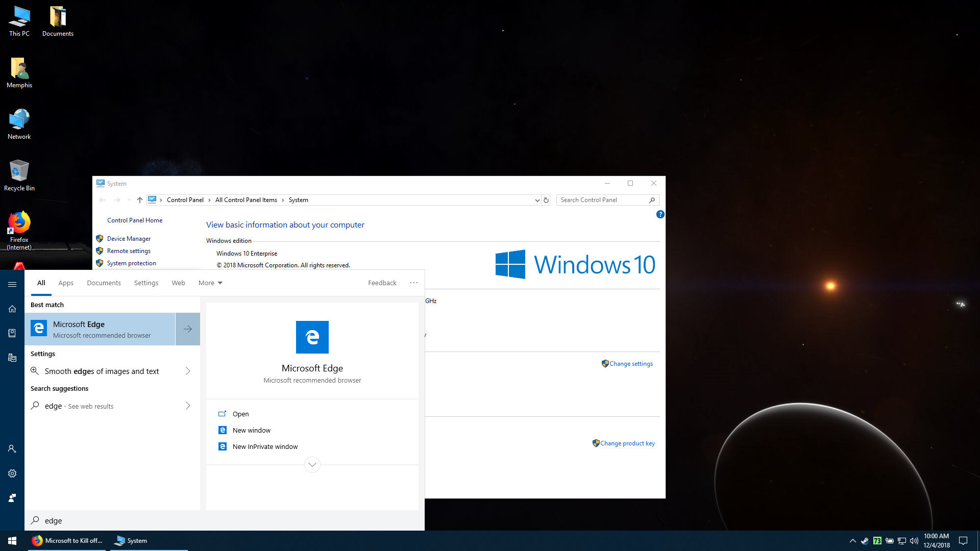Expand Microsoft Edge result arrow
This screenshot has height=551, width=980.
[188, 329]
